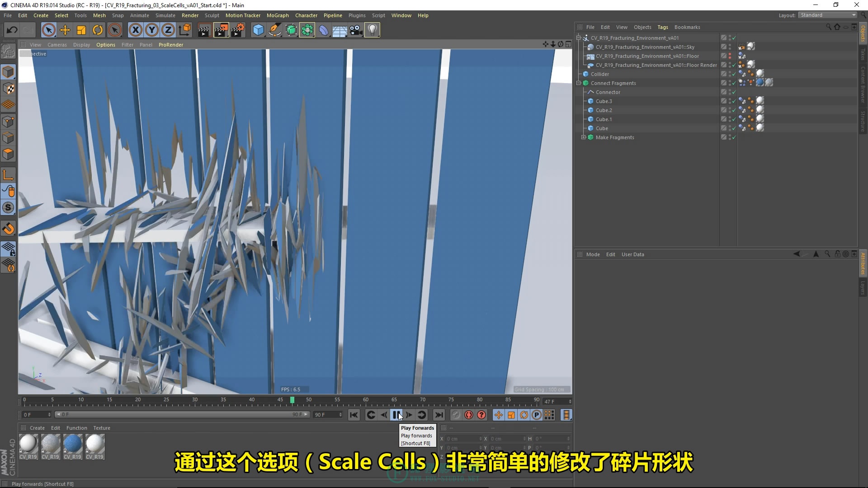Open the Spline Pen tool

click(274, 30)
